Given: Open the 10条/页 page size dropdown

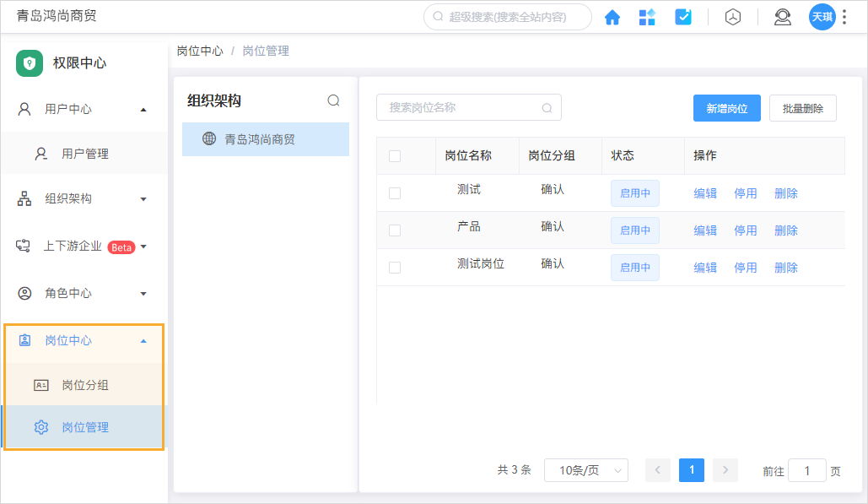Looking at the screenshot, I should [x=585, y=470].
